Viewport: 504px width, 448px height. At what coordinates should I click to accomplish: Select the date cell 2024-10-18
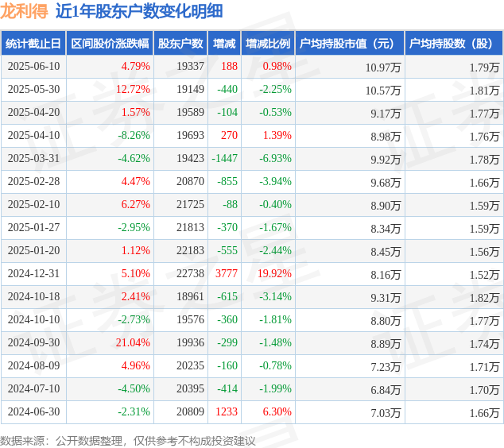33,297
